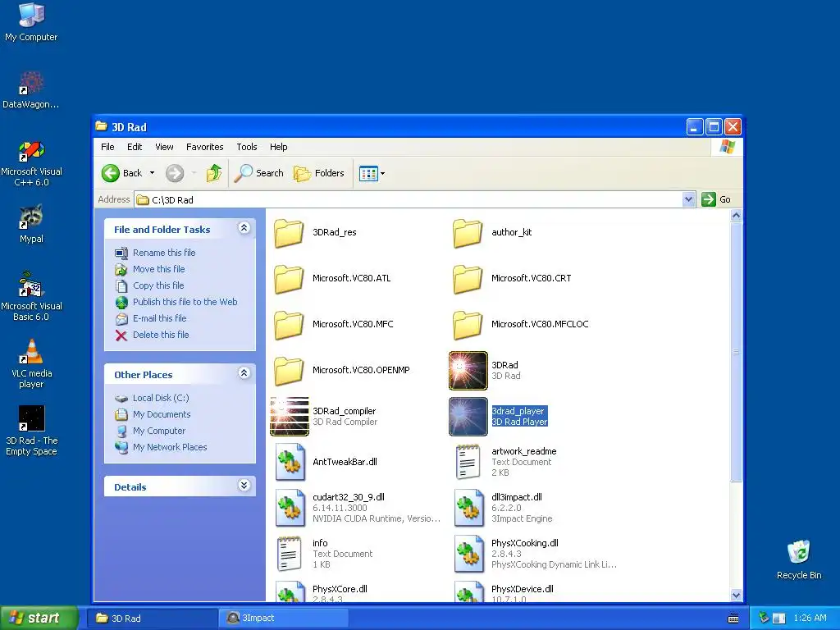Select the 3DRad_compiler application icon
The image size is (840, 630).
290,416
